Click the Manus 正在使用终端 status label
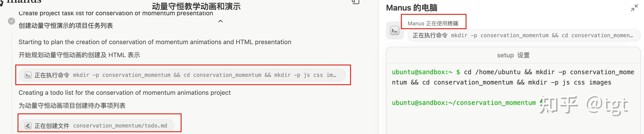The width and height of the screenshot is (644, 134). (433, 24)
